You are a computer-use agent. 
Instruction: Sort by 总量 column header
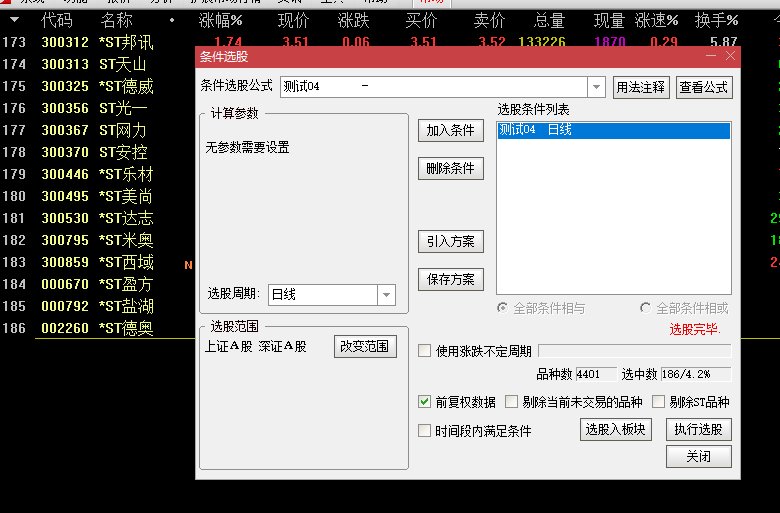(x=549, y=20)
